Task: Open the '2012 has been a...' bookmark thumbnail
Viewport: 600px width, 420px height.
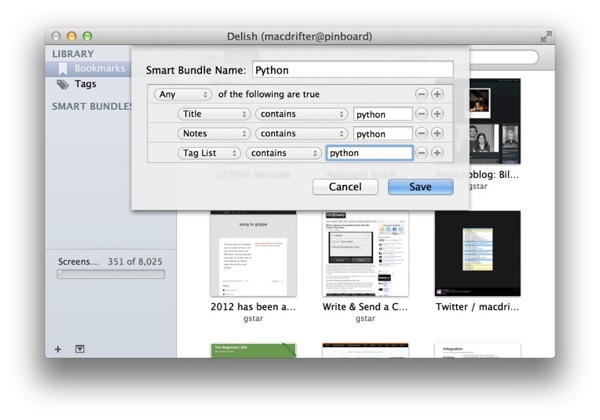Action: (x=253, y=253)
